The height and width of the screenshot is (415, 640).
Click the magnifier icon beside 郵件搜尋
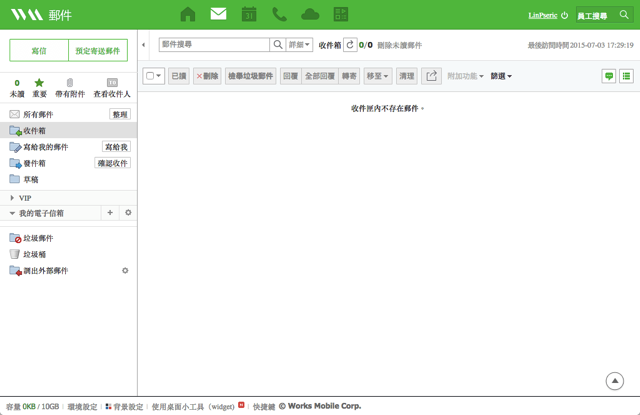click(278, 45)
